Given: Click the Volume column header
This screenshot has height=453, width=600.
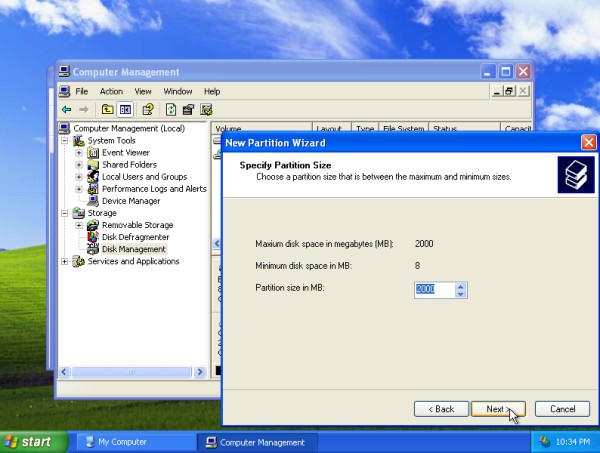Looking at the screenshot, I should [262, 129].
